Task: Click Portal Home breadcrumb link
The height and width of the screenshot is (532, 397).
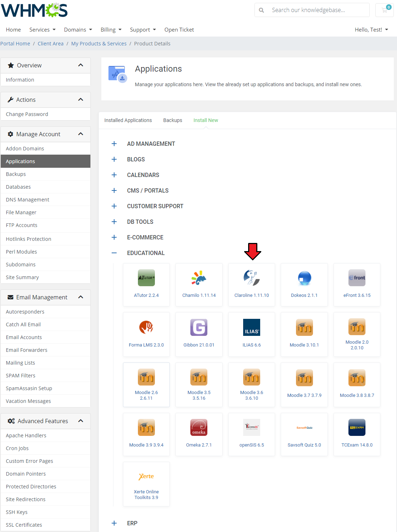Action: click(15, 44)
